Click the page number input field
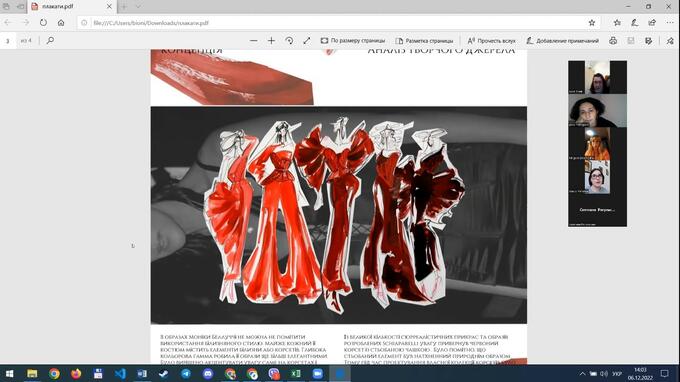The width and height of the screenshot is (680, 382). click(x=8, y=41)
